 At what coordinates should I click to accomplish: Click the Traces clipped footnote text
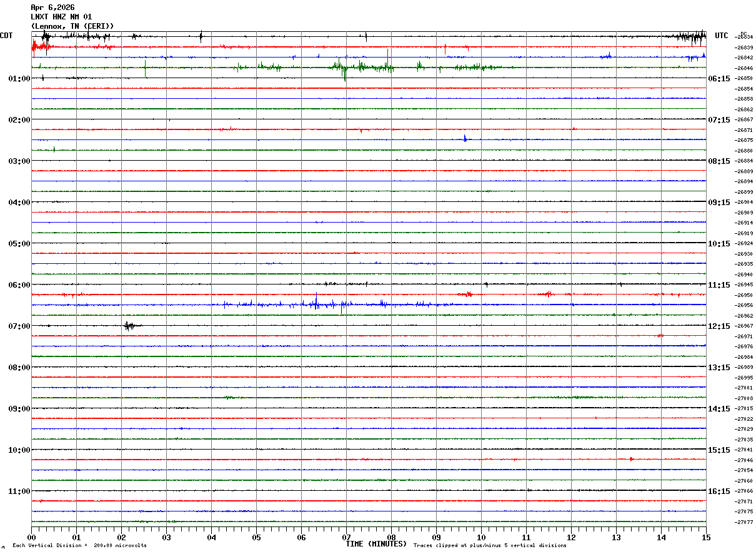(490, 546)
